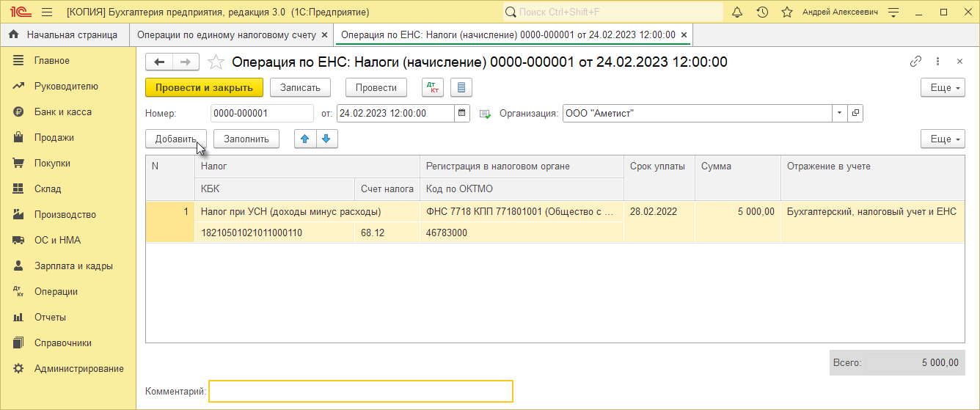980x410 pixels.
Task: Open the 1C main menu hamburger icon
Action: (47, 12)
